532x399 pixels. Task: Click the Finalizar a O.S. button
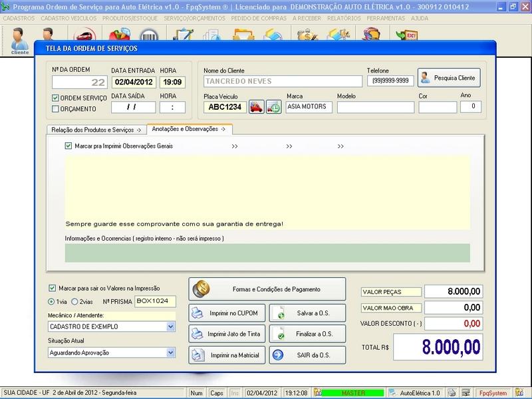pos(307,333)
